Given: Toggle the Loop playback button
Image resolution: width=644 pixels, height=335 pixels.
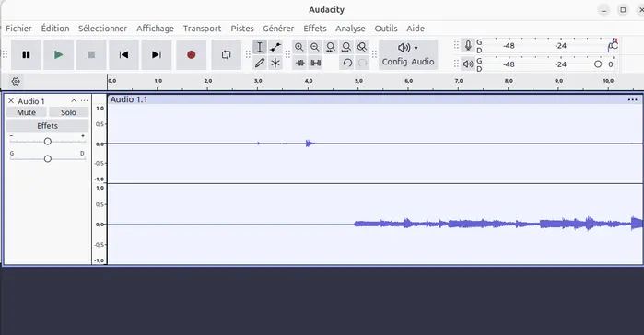Looking at the screenshot, I should (x=226, y=54).
